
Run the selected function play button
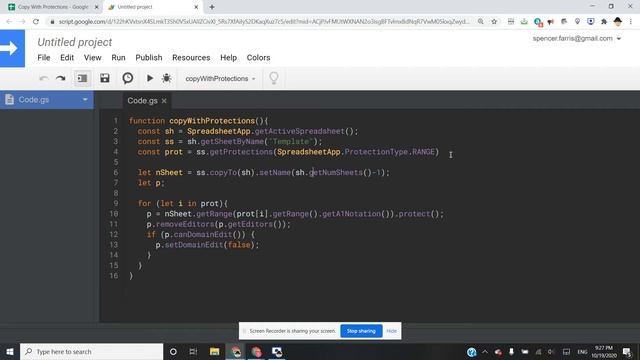click(150, 78)
